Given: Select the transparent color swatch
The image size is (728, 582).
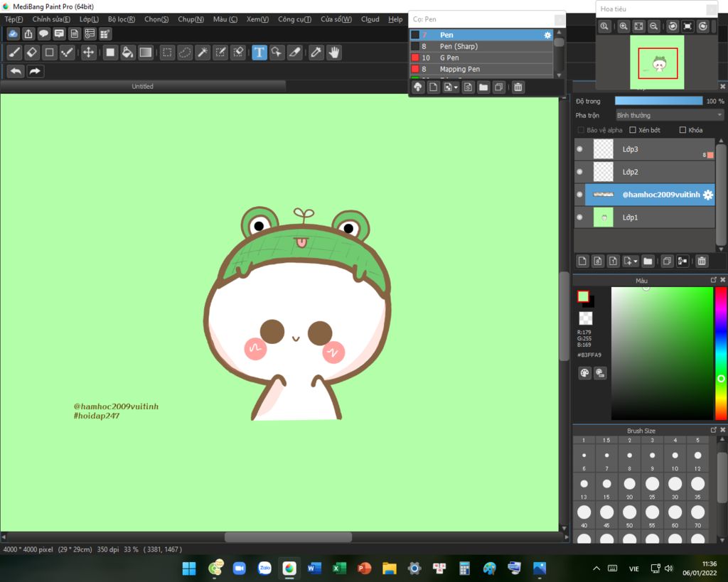Looking at the screenshot, I should pos(586,318).
